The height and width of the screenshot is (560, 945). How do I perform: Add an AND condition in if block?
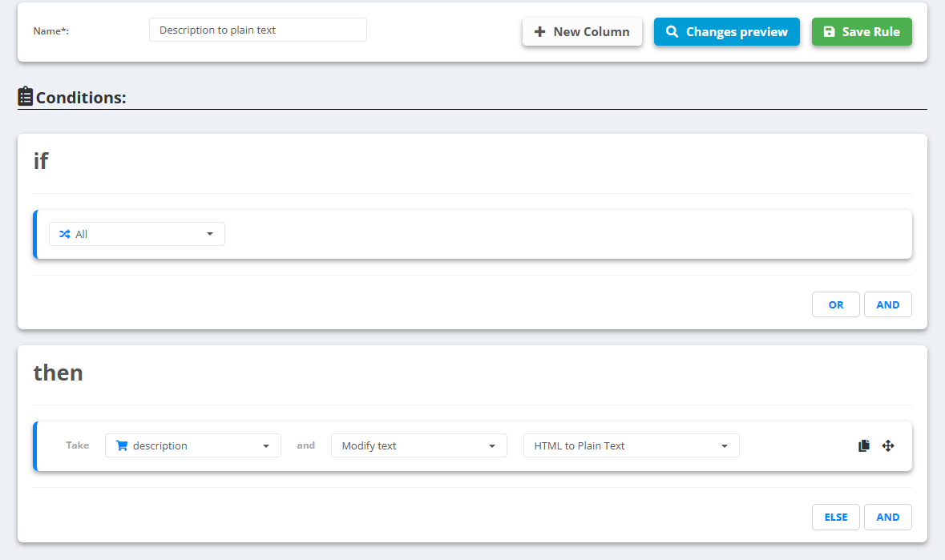(888, 304)
